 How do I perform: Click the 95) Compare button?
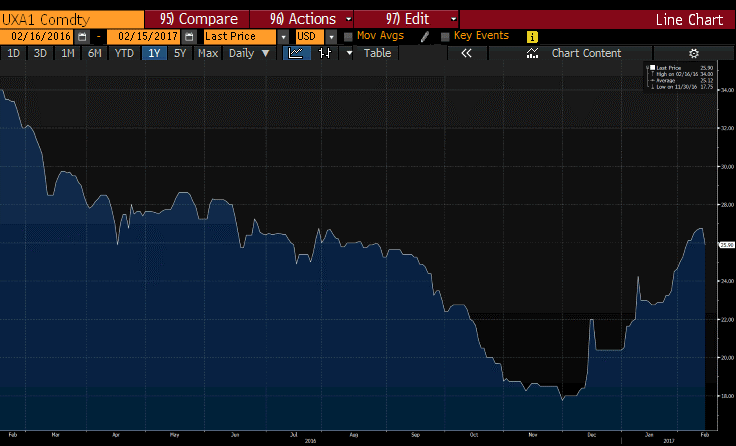pos(197,19)
